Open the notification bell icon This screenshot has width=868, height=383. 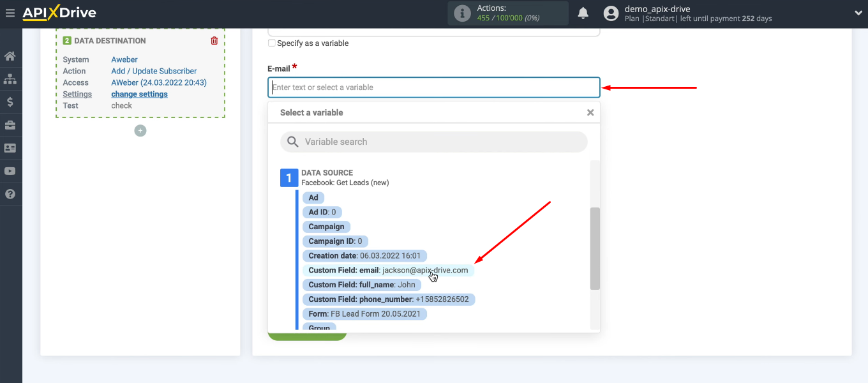point(583,13)
